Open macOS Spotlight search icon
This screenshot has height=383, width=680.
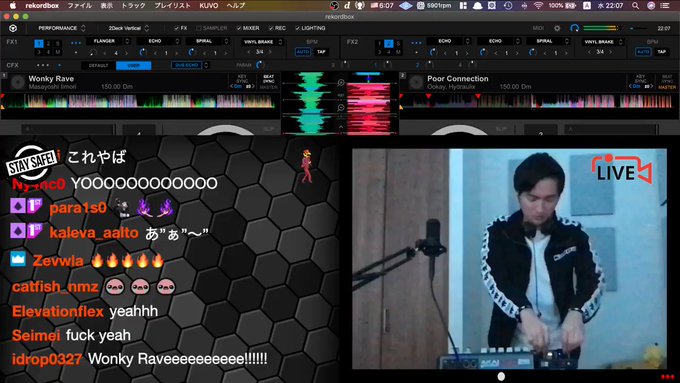point(635,6)
